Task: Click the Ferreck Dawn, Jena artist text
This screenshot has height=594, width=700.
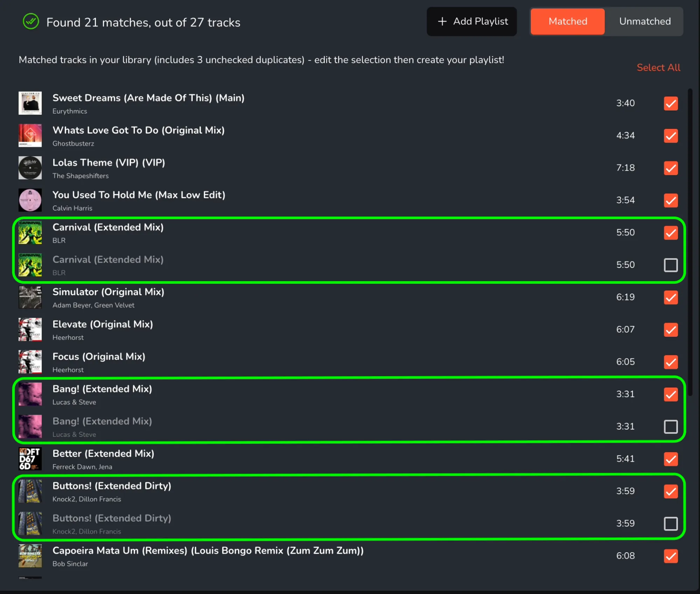Action: (82, 467)
